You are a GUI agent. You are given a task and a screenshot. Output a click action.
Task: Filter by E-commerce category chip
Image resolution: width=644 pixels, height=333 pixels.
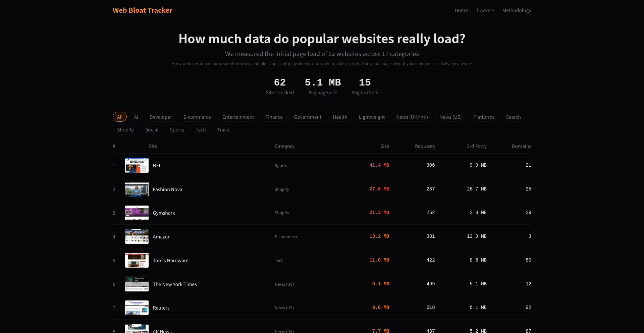(197, 117)
